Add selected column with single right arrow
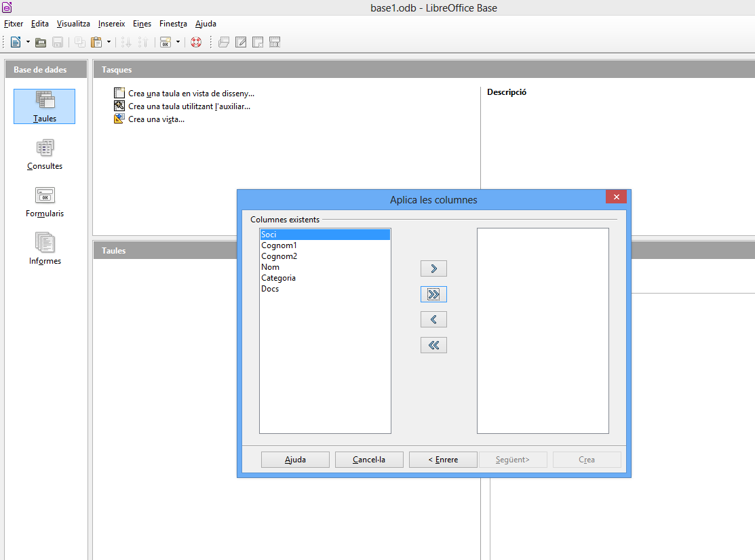Image resolution: width=755 pixels, height=560 pixels. [x=433, y=268]
